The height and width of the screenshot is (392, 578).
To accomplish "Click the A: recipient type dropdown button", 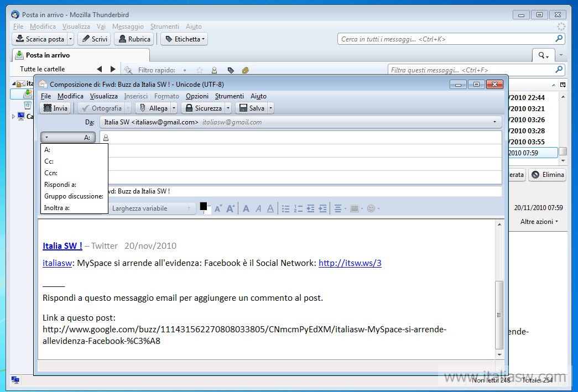I will [x=68, y=138].
